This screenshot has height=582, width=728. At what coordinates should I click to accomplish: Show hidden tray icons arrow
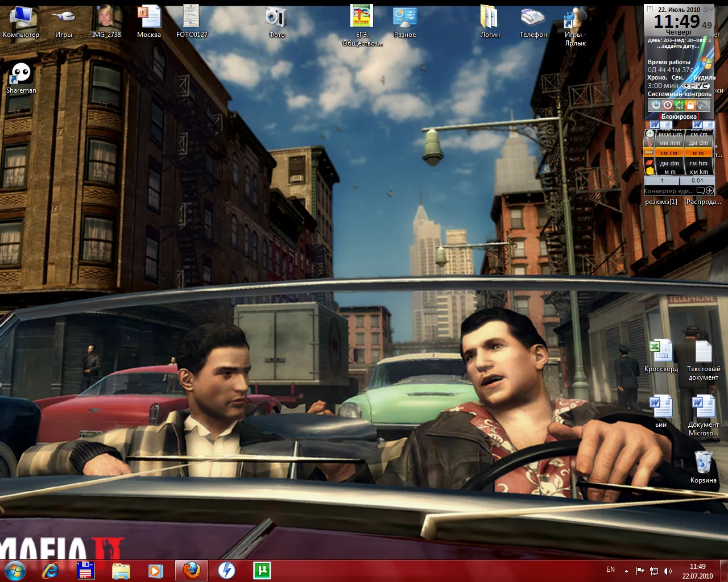coord(626,571)
